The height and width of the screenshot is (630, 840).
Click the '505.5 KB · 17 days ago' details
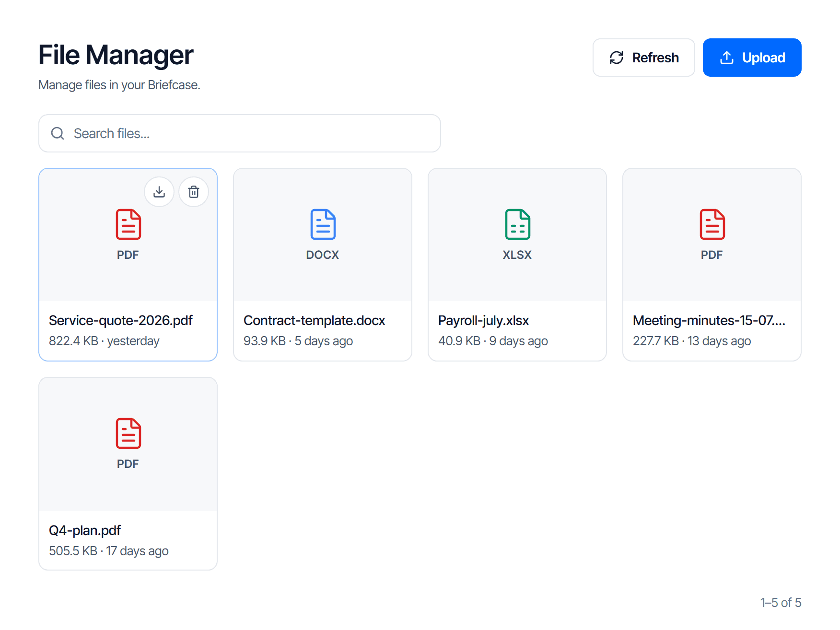click(109, 551)
